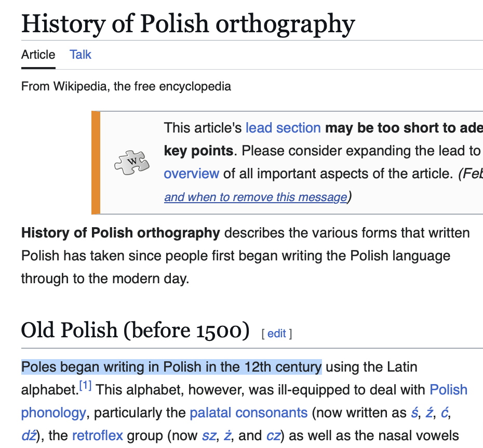Click the History of Polish orthography page title
This screenshot has width=483, height=448.
tap(188, 24)
